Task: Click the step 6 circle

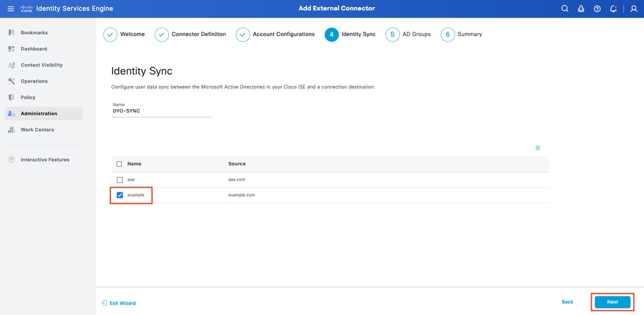Action: point(447,35)
